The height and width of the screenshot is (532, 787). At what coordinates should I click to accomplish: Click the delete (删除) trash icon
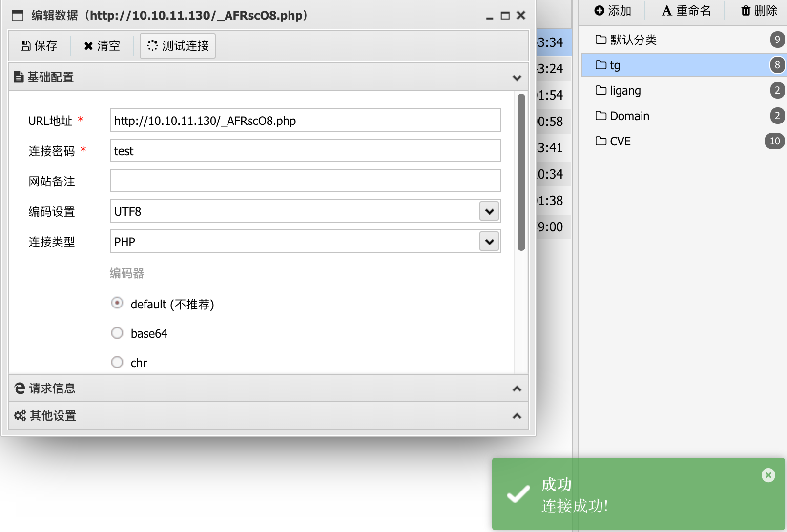point(746,10)
